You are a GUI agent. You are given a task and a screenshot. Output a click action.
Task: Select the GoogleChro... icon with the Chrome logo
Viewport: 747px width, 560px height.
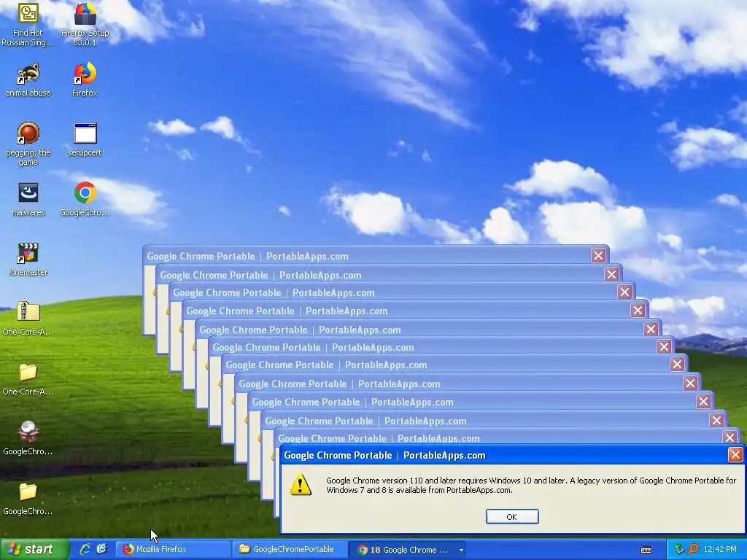pyautogui.click(x=85, y=200)
